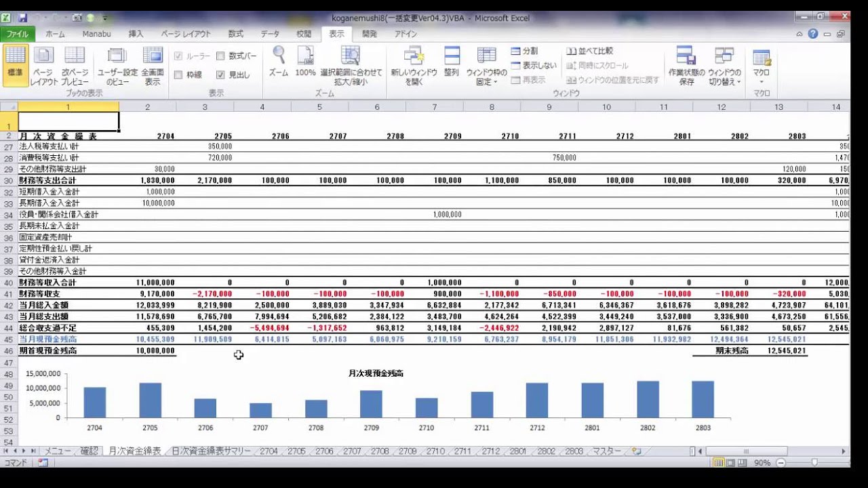
Task: Click macro record icon in status bar
Action: click(43, 462)
